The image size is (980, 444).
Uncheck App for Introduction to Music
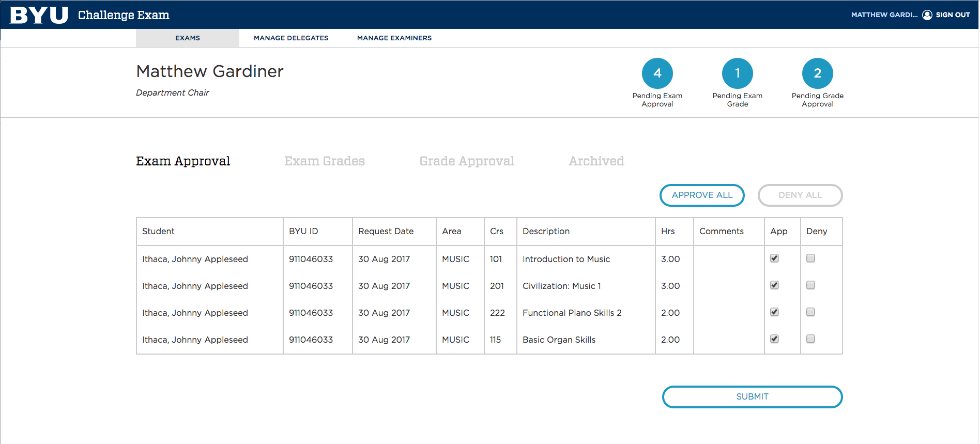[x=774, y=258]
